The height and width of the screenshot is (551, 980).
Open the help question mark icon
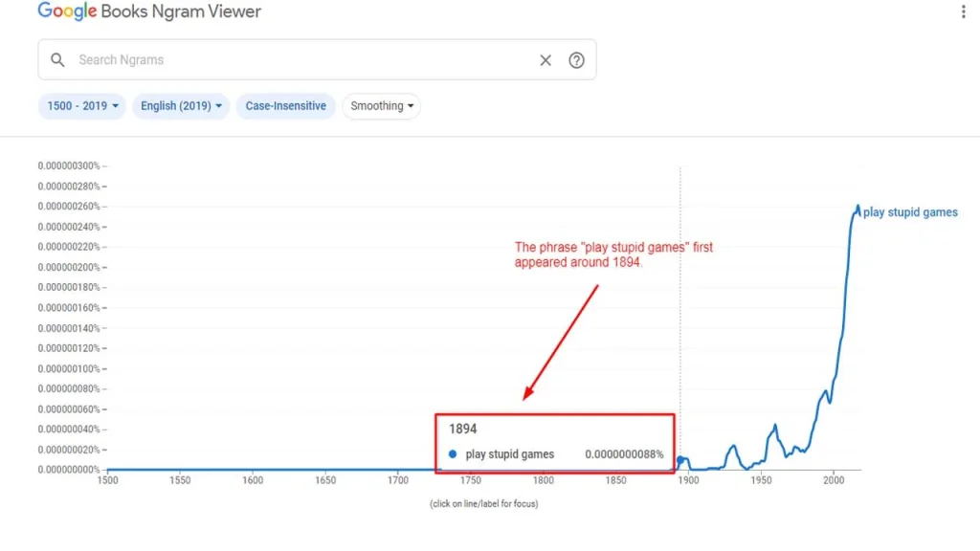[x=576, y=59]
